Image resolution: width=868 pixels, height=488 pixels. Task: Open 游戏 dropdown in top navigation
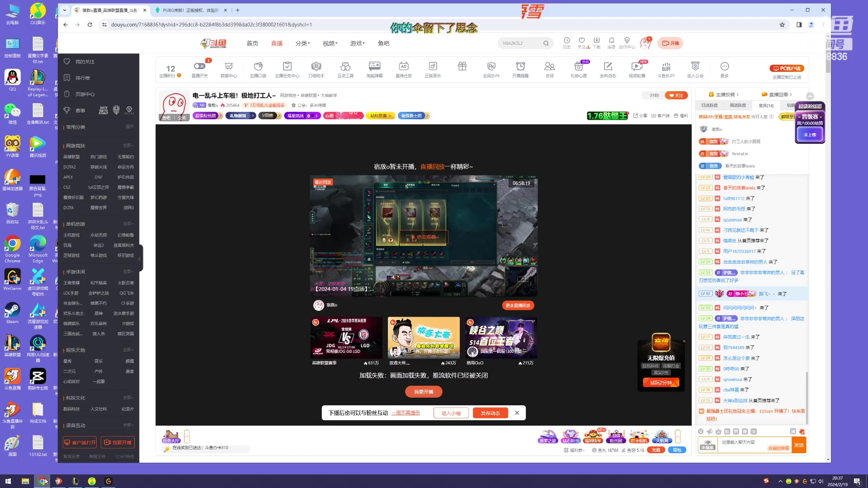tap(357, 43)
